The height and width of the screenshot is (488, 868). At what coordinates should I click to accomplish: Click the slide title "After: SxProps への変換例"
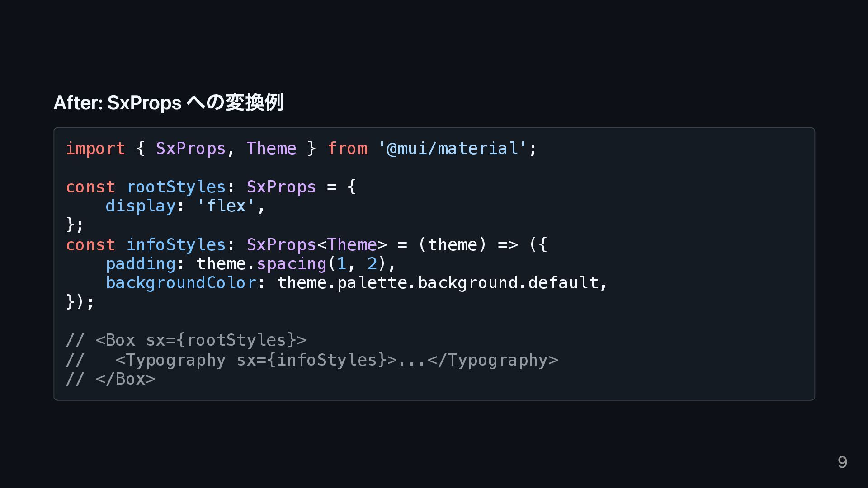168,103
